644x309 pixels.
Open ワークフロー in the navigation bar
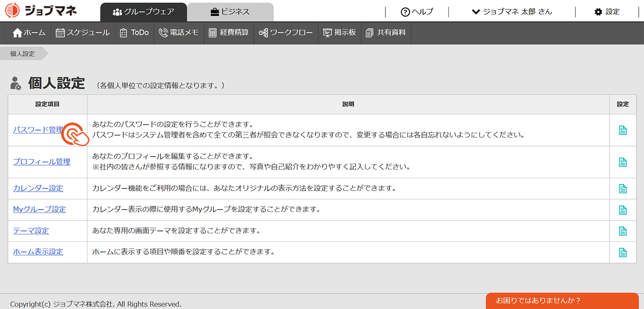coord(286,33)
